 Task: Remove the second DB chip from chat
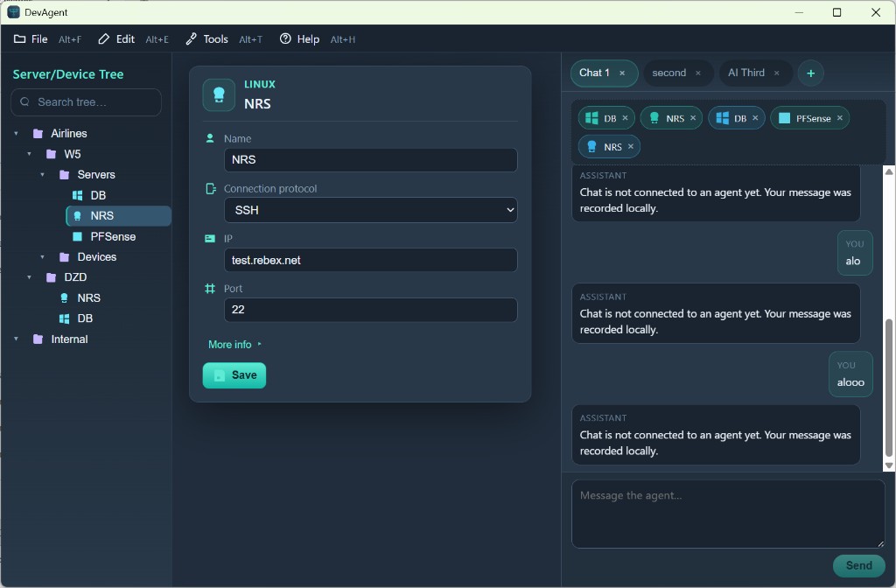pos(755,118)
